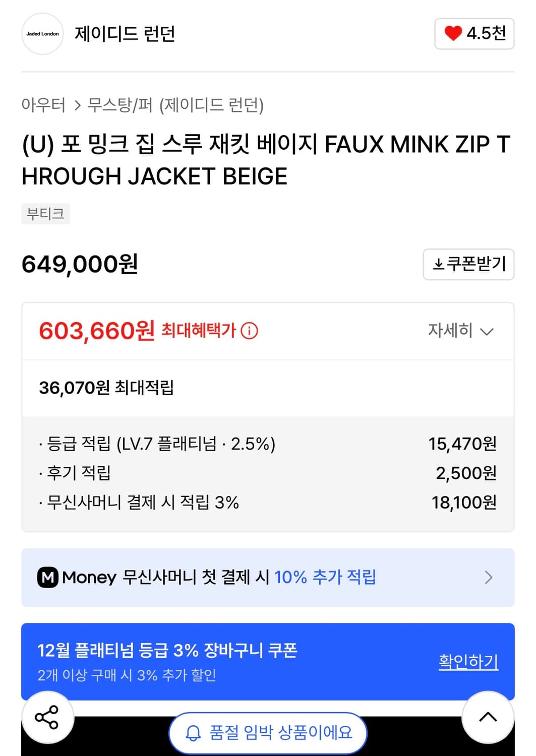Viewport: 536px width, 756px height.
Task: Select the Jaded London brand logo
Action: pyautogui.click(x=42, y=34)
